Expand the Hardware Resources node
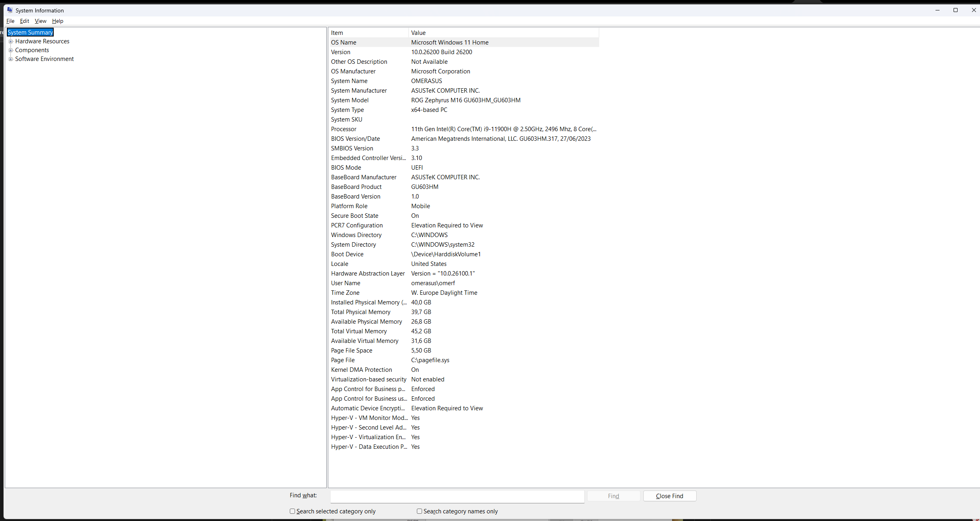980x521 pixels. (x=11, y=41)
